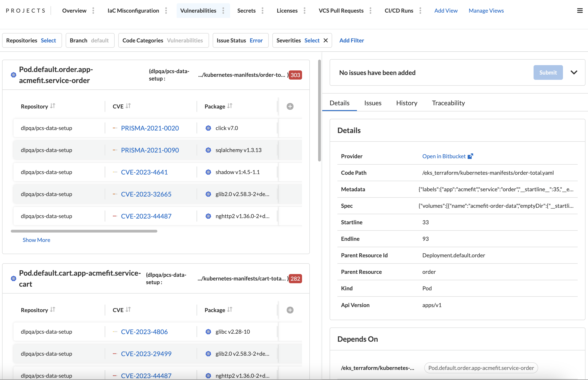588x380 pixels.
Task: Open Repositories Select filter dropdown
Action: pos(48,40)
